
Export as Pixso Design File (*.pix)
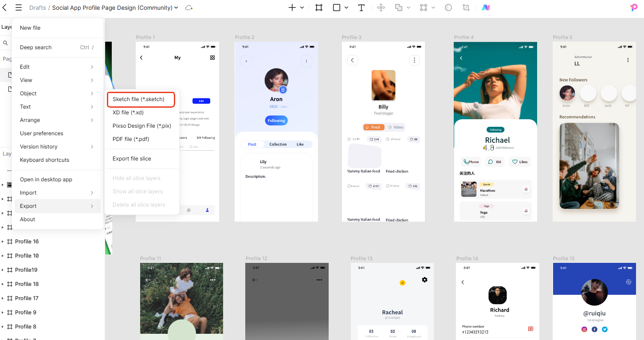pos(141,126)
